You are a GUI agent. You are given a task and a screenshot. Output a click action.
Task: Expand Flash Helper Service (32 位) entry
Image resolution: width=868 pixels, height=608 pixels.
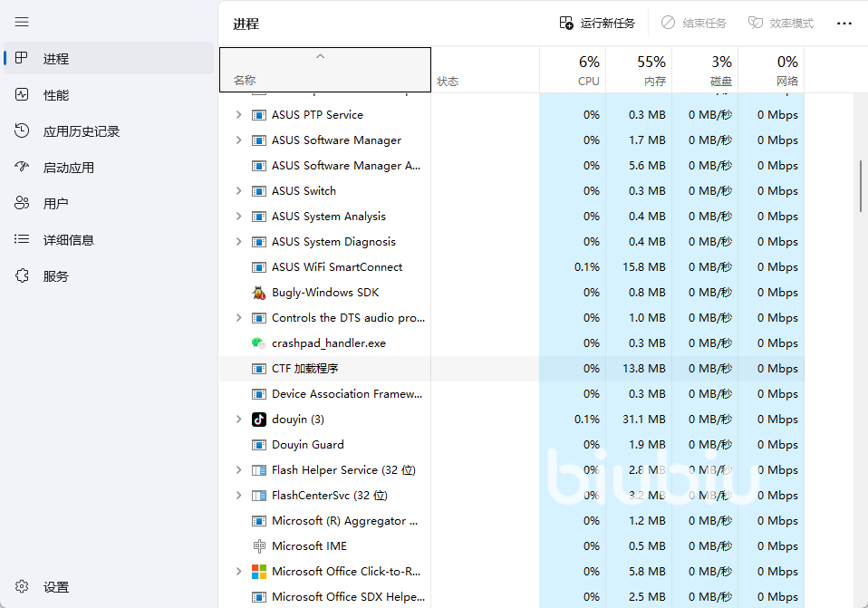238,470
